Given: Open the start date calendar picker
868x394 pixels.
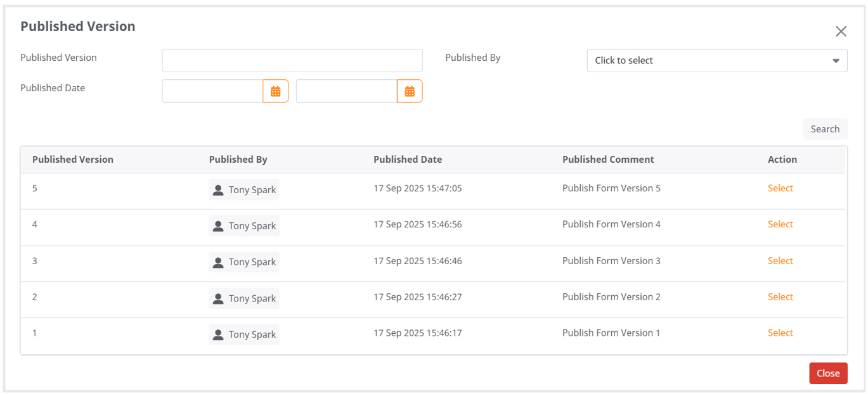Looking at the screenshot, I should click(276, 91).
